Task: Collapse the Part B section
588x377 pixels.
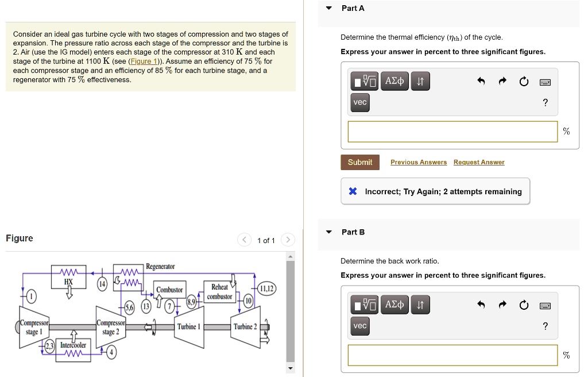Action: (x=328, y=232)
